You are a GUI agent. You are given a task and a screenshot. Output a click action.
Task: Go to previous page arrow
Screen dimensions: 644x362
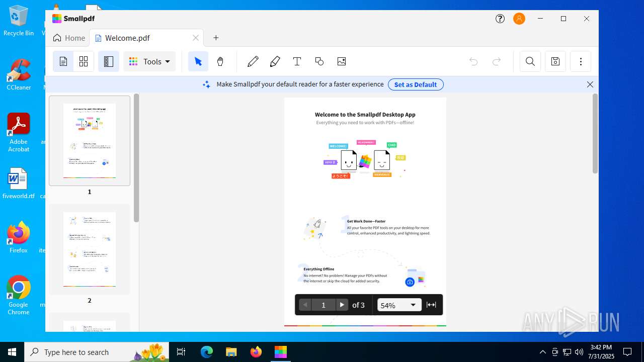[305, 305]
